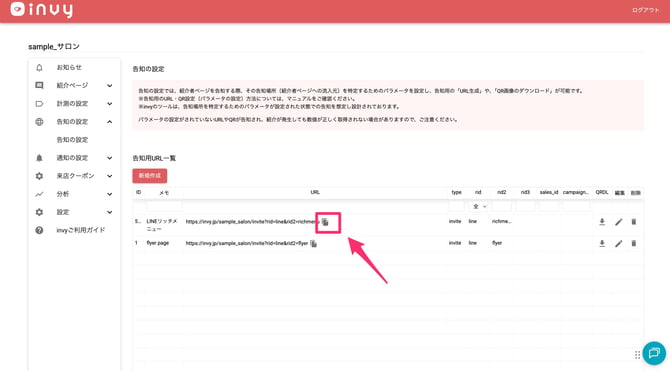Edit the LINEリッチメニュー row with pencil
Screen dimensions: 670x371
tap(618, 222)
